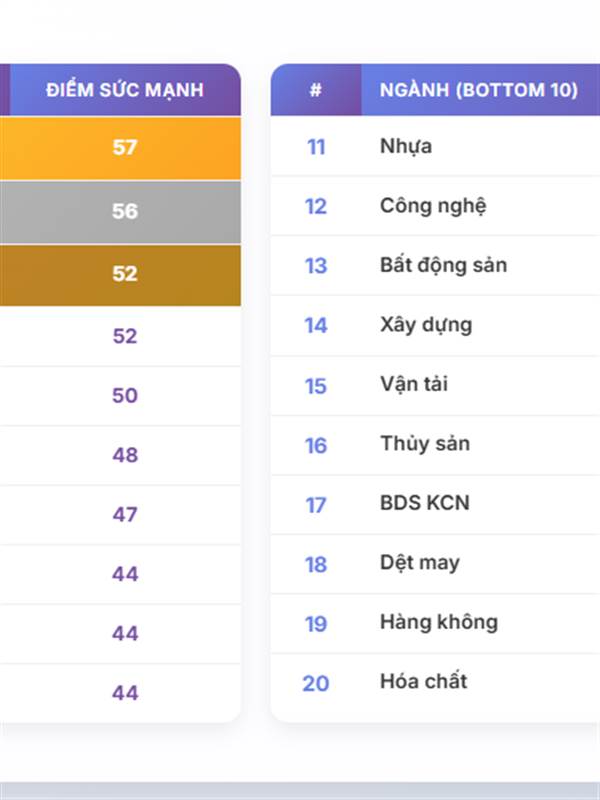
Task: Choose Hóa chất at rank 20
Action: click(424, 682)
